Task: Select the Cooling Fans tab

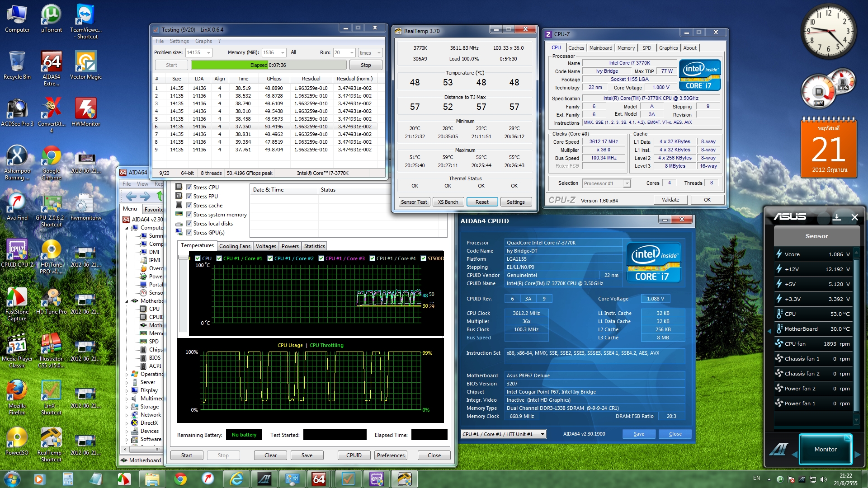Action: (x=235, y=246)
